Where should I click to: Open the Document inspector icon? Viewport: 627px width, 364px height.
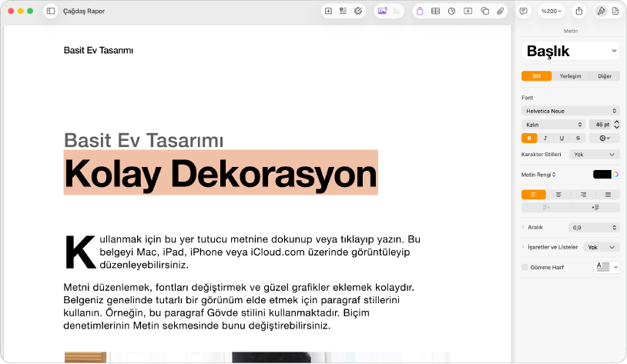[x=615, y=12]
